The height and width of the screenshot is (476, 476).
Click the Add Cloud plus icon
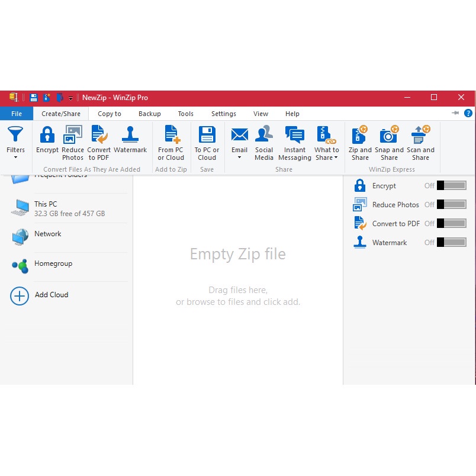point(20,295)
